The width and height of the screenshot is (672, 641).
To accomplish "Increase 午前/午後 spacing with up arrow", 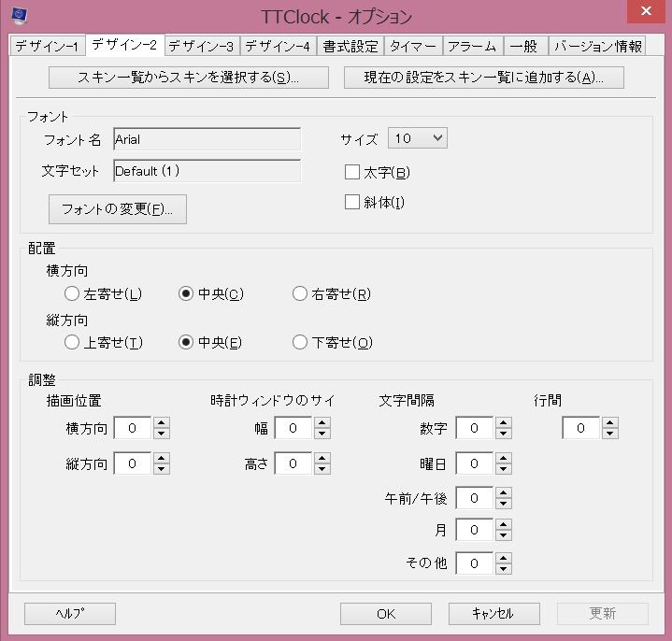I will pyautogui.click(x=504, y=492).
